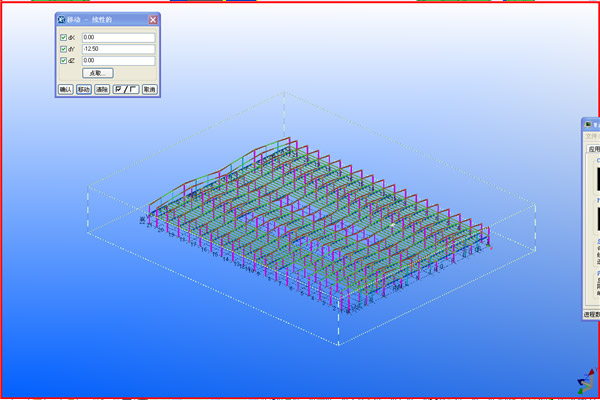Click the 确认 confirm button

(66, 89)
